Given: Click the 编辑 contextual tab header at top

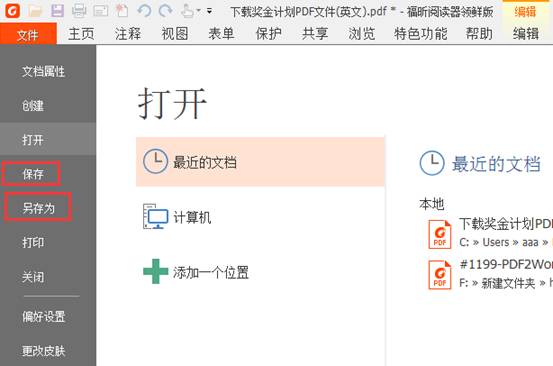Looking at the screenshot, I should point(525,12).
